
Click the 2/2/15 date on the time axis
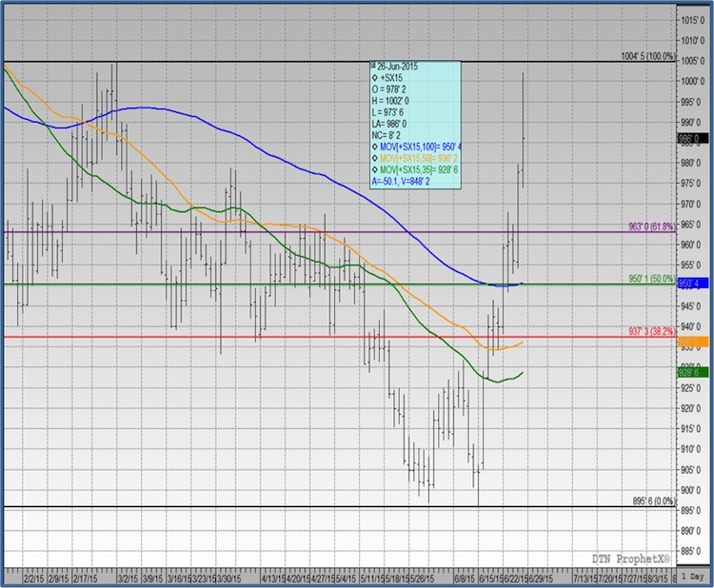click(x=34, y=578)
